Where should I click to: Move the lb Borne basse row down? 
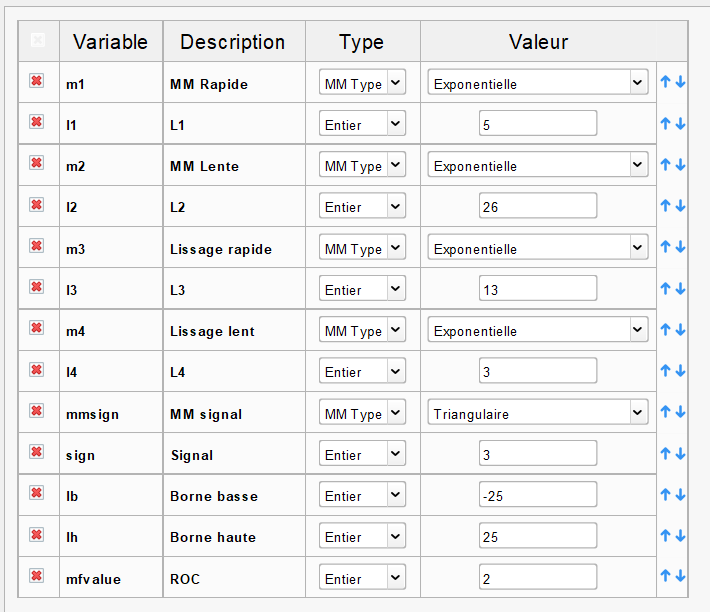(680, 495)
